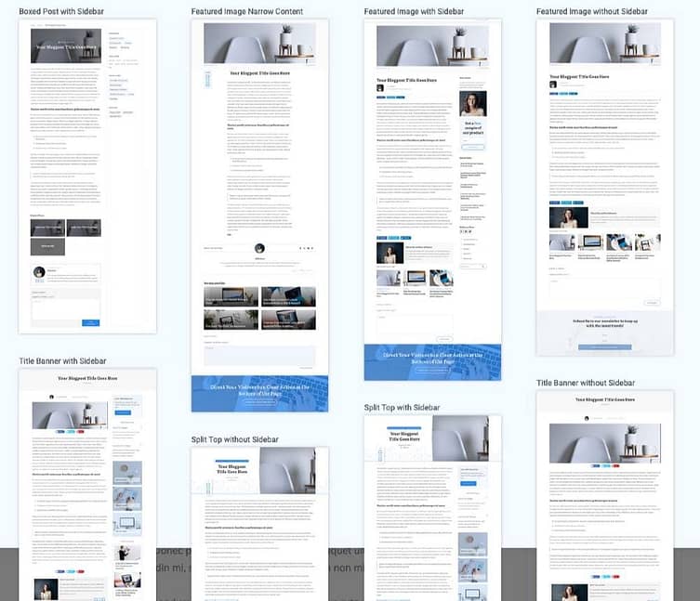The height and width of the screenshot is (601, 700).
Task: Select the Featured Image Narrow Content template thumbnail
Action: tap(259, 216)
